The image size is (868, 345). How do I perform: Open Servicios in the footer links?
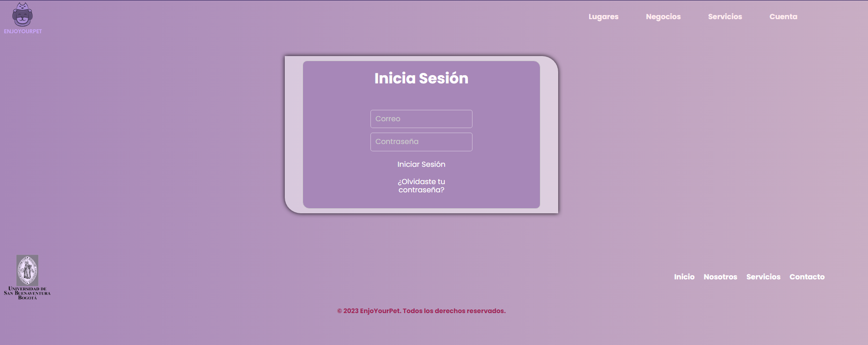click(763, 277)
